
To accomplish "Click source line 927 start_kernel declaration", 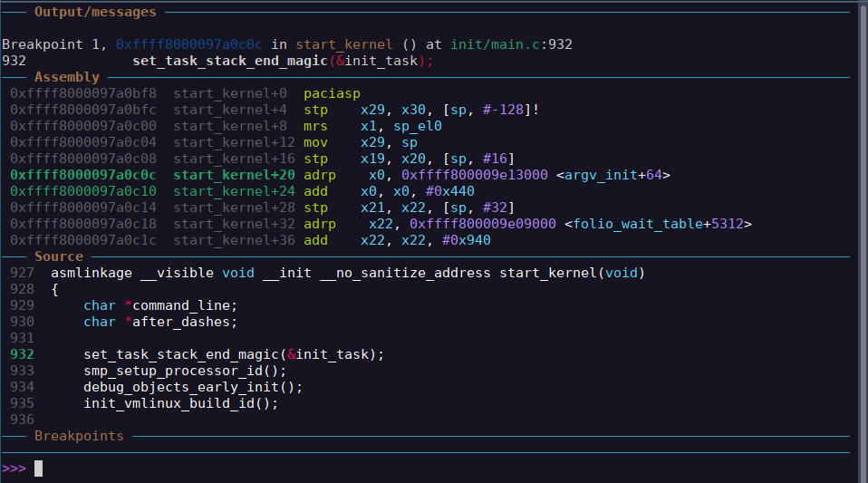I will click(x=348, y=273).
